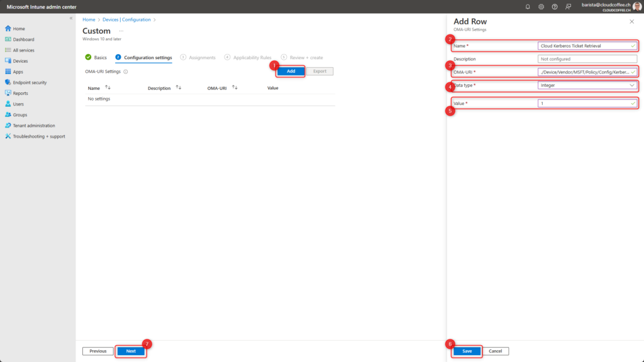644x362 pixels.
Task: Sort table by OMA-URI column
Action: coord(235,88)
